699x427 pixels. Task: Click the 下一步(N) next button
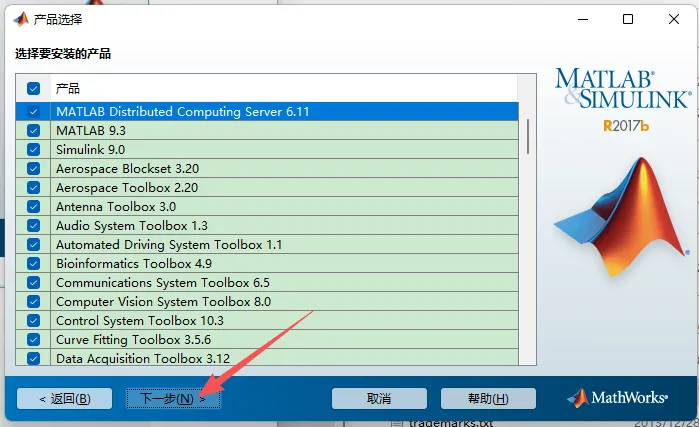pyautogui.click(x=173, y=398)
